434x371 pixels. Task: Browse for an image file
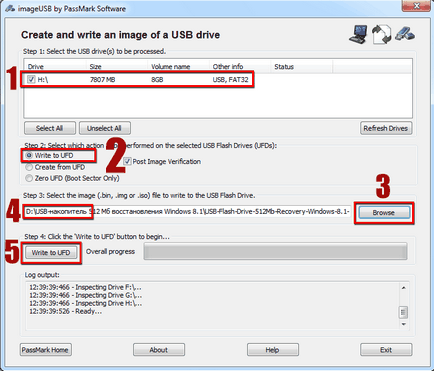point(384,213)
